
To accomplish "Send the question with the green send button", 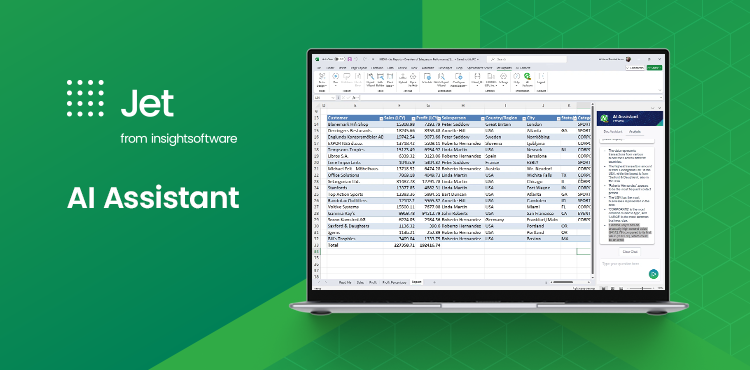I will click(x=653, y=274).
